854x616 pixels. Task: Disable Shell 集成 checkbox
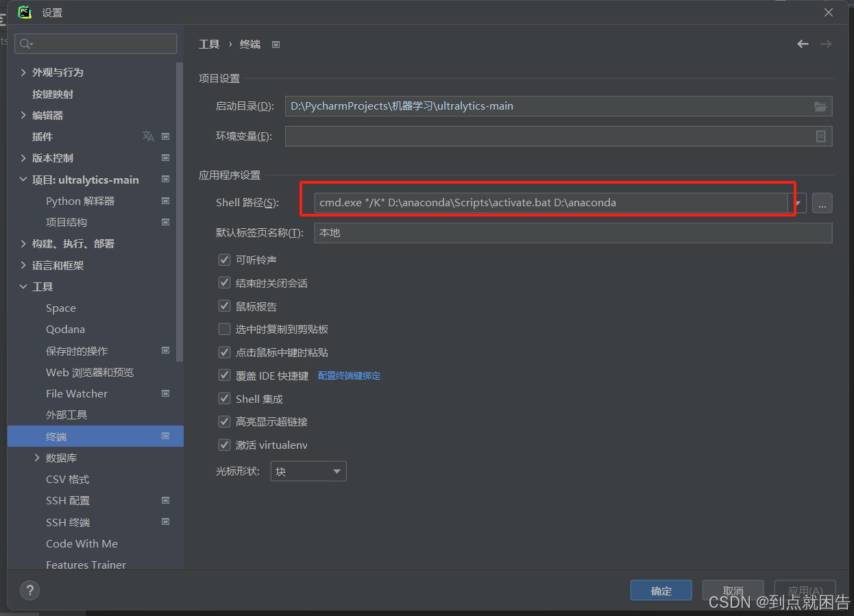[224, 399]
